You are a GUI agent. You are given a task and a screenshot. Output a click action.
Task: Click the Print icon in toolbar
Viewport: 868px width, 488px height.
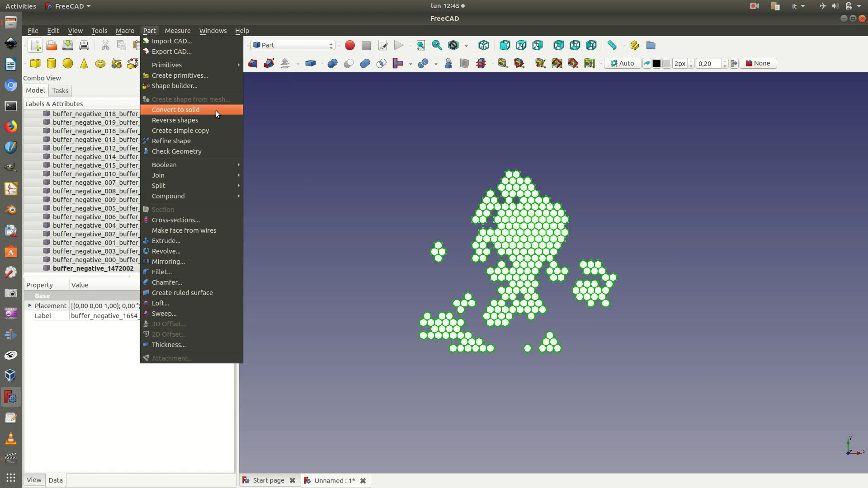tap(84, 45)
